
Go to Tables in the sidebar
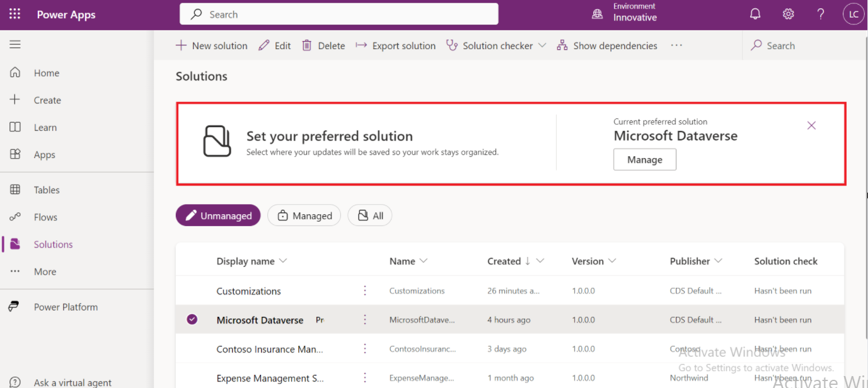pos(47,190)
